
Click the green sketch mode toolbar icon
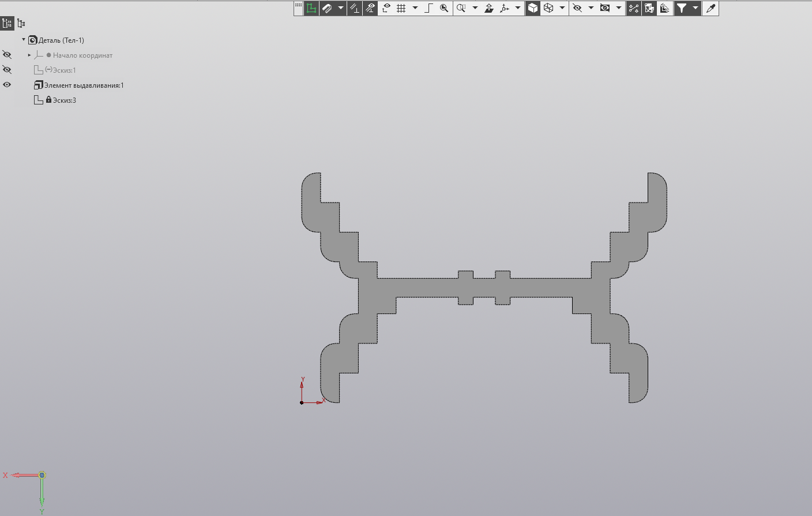pyautogui.click(x=311, y=8)
